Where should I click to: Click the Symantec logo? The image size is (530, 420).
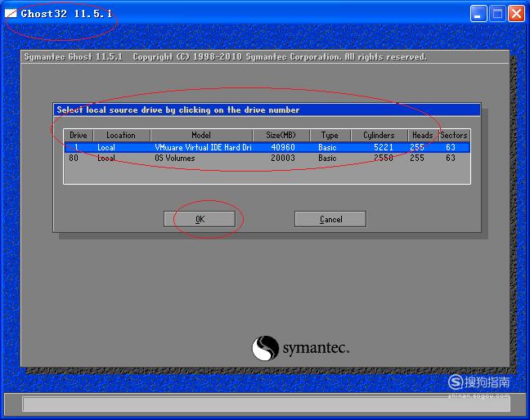pyautogui.click(x=300, y=348)
